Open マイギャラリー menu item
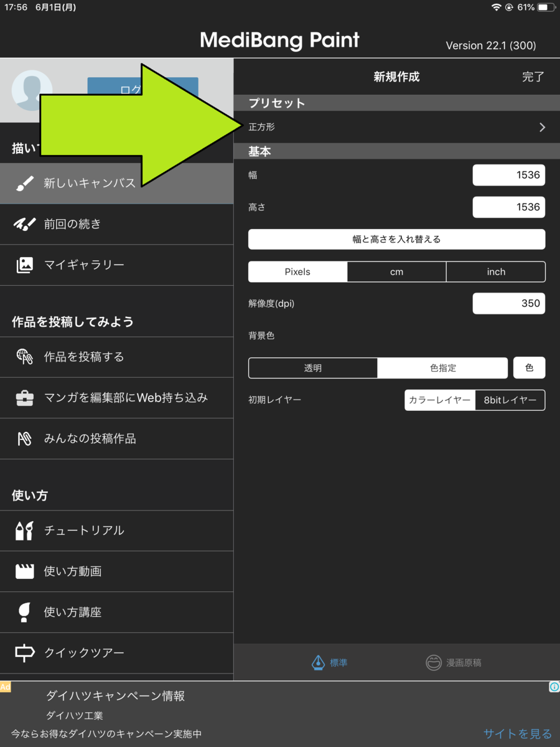The image size is (560, 747). point(116,265)
